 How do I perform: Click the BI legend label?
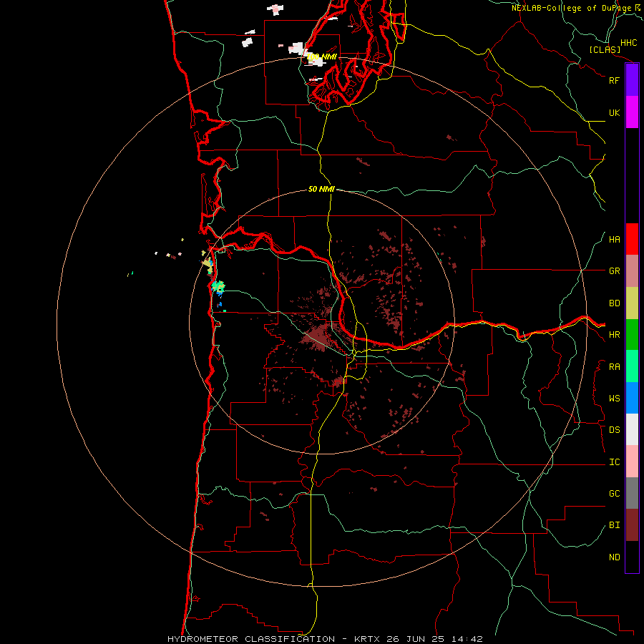pos(614,525)
